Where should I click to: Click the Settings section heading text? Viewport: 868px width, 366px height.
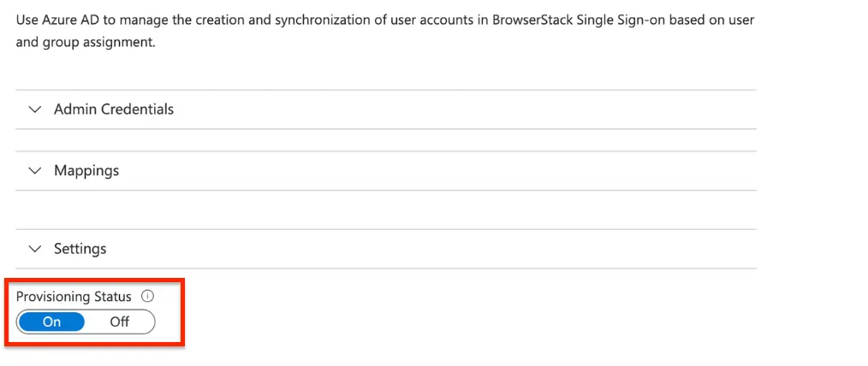click(x=80, y=249)
